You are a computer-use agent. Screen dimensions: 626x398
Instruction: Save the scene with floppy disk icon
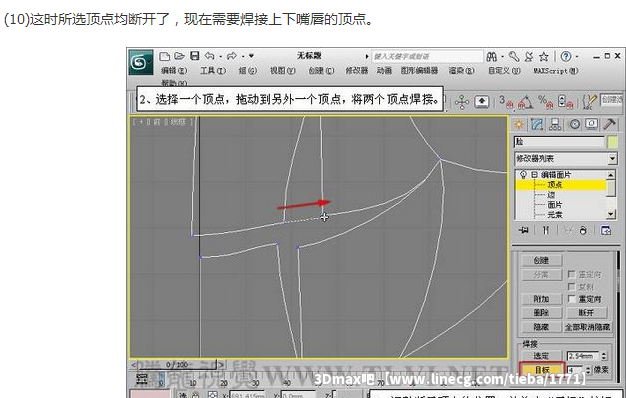point(194,56)
